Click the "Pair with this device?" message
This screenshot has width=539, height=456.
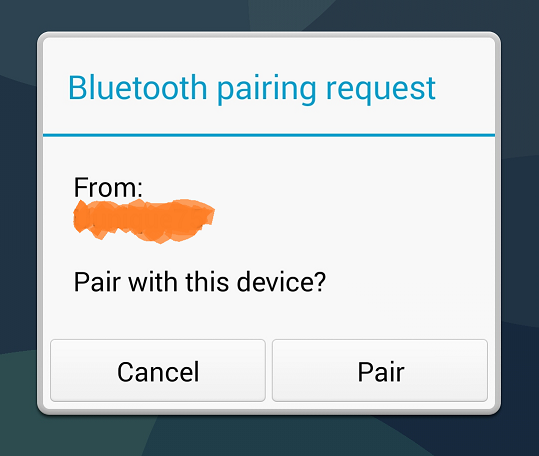200,282
